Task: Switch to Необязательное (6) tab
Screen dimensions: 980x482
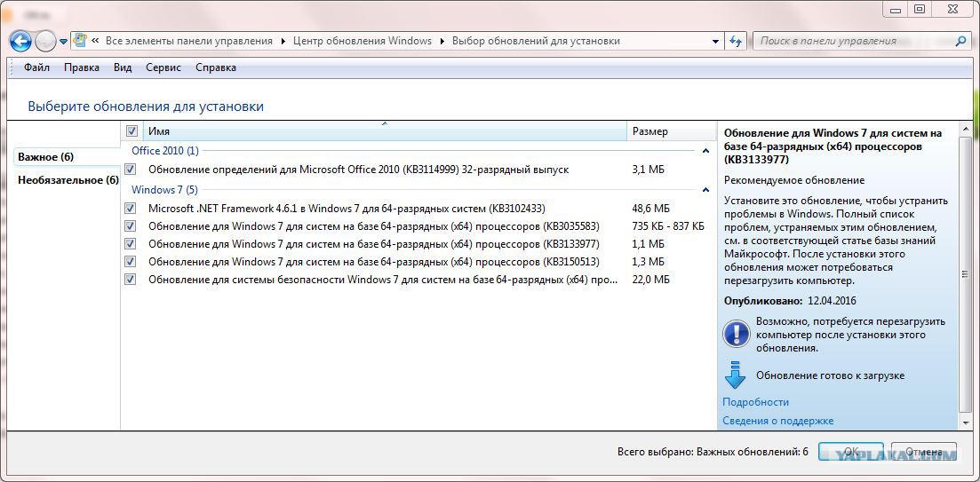Action: (68, 180)
